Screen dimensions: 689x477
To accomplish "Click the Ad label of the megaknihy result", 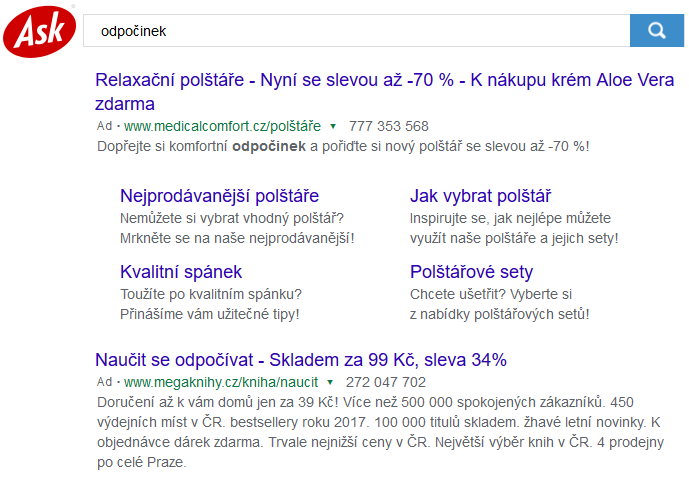I will tap(105, 382).
